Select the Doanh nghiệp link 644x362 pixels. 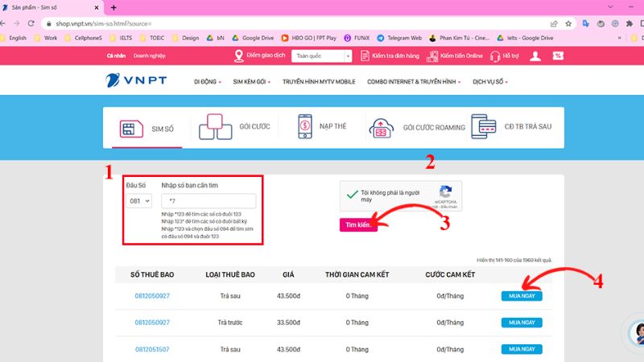click(x=149, y=56)
